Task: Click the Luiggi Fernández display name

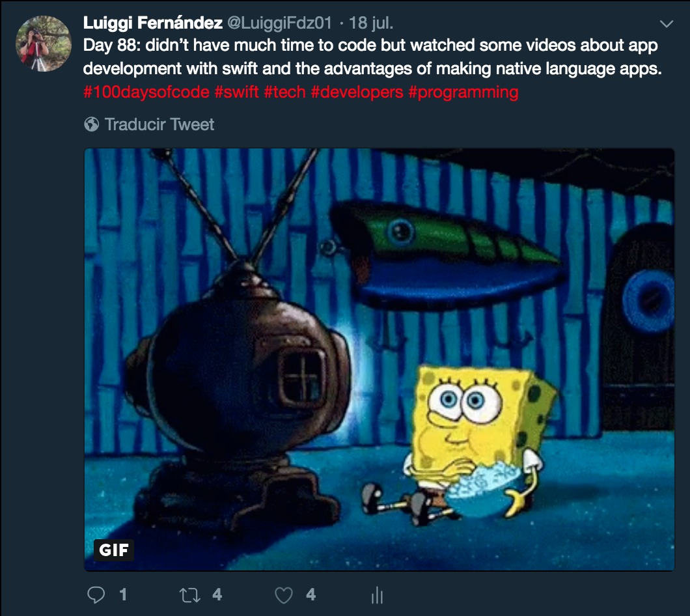Action: (153, 23)
